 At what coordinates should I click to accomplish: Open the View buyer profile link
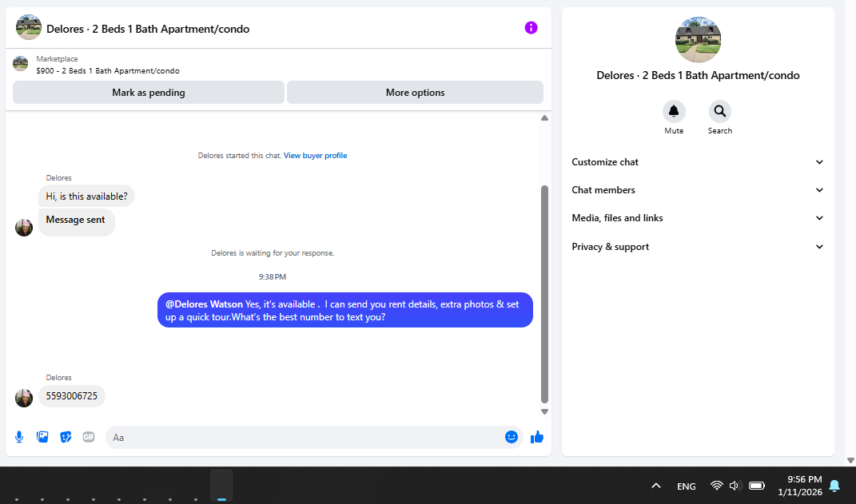coord(315,156)
